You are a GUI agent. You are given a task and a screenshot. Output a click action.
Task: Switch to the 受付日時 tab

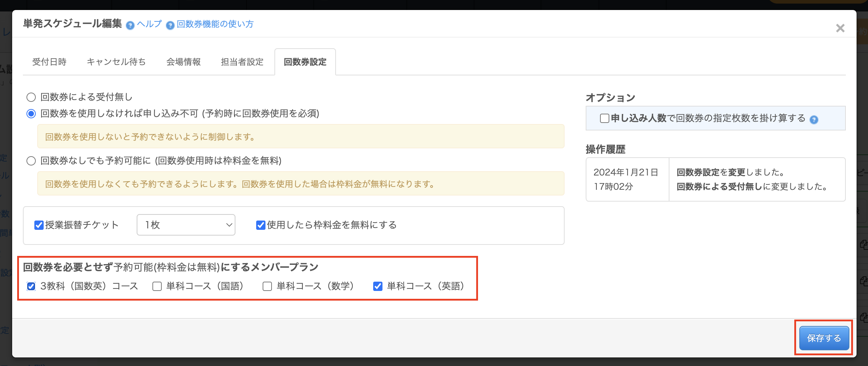coord(49,62)
